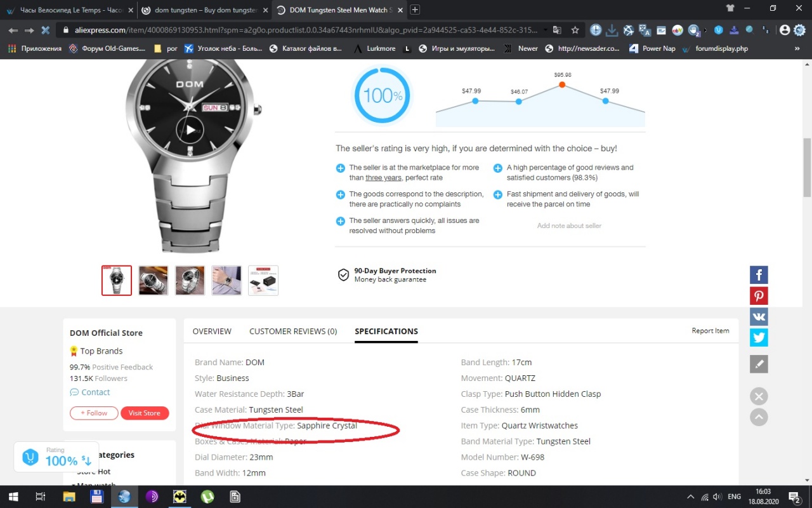812x508 pixels.
Task: Open the pencil edit icon in sidebar
Action: (759, 364)
